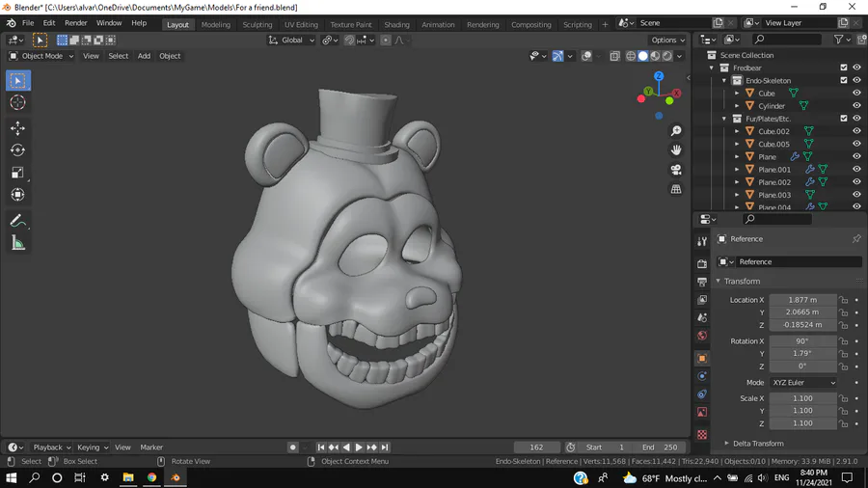The width and height of the screenshot is (868, 488).
Task: Open the Scene properties tab
Action: pyautogui.click(x=702, y=318)
